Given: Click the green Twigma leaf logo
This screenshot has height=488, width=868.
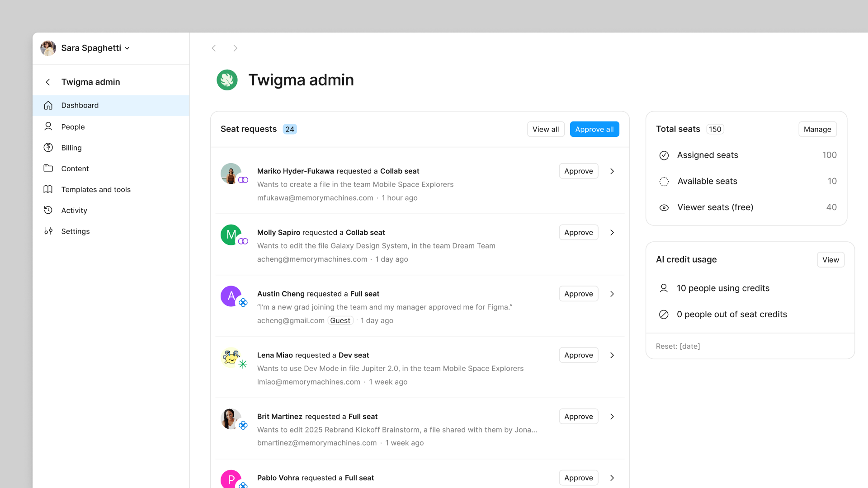Looking at the screenshot, I should coord(227,80).
